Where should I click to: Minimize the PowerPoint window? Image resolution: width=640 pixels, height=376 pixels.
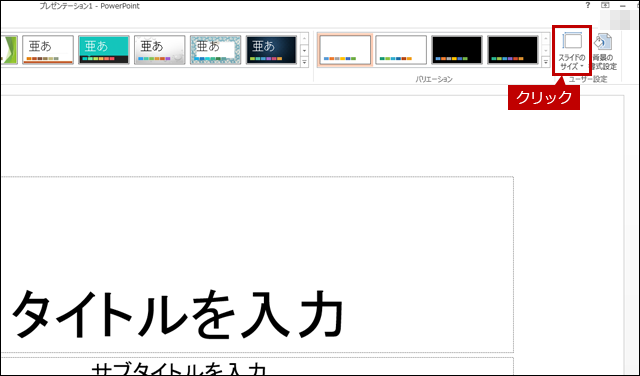[x=623, y=6]
